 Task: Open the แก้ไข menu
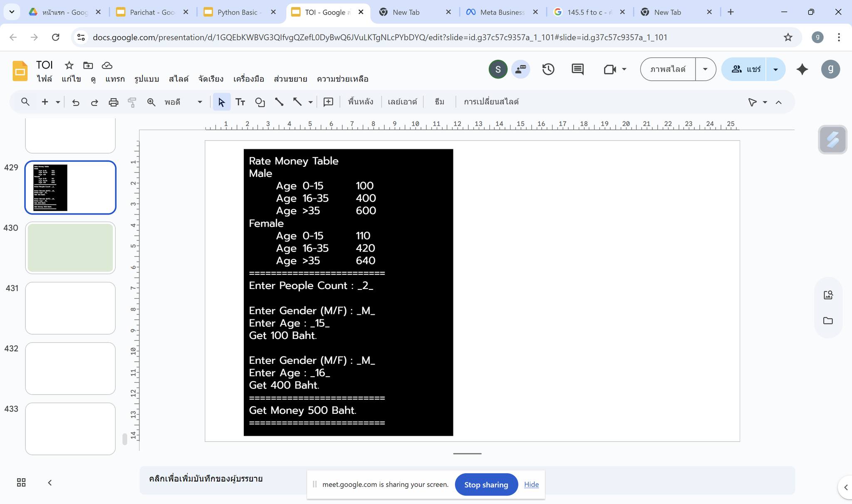pyautogui.click(x=71, y=79)
